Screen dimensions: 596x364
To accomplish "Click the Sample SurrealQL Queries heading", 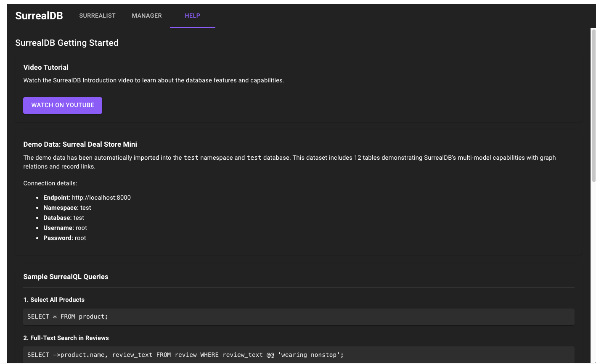I will click(66, 277).
